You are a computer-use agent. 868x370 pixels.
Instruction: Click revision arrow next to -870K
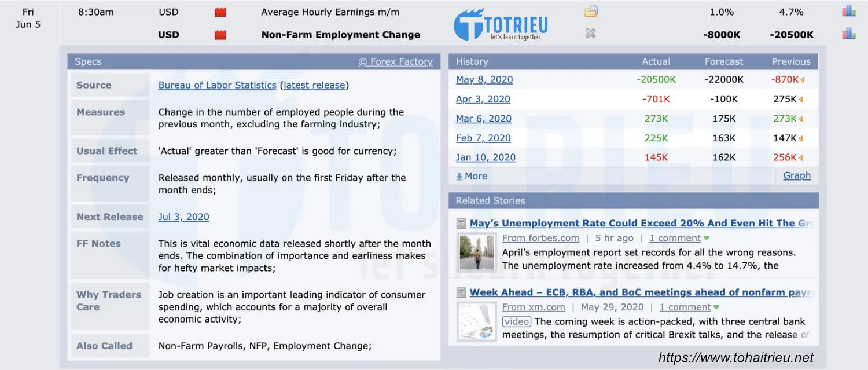point(803,80)
